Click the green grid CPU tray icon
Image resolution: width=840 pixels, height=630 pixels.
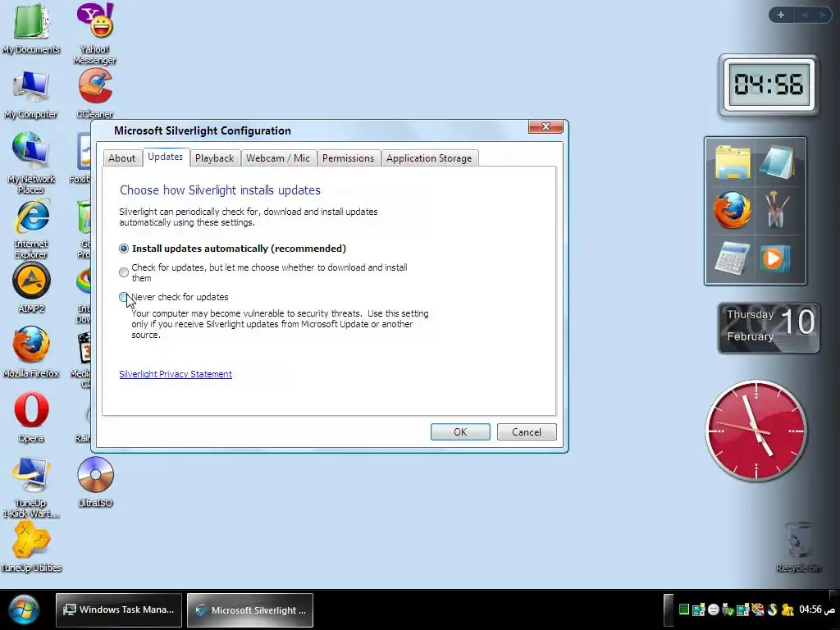pyautogui.click(x=683, y=609)
